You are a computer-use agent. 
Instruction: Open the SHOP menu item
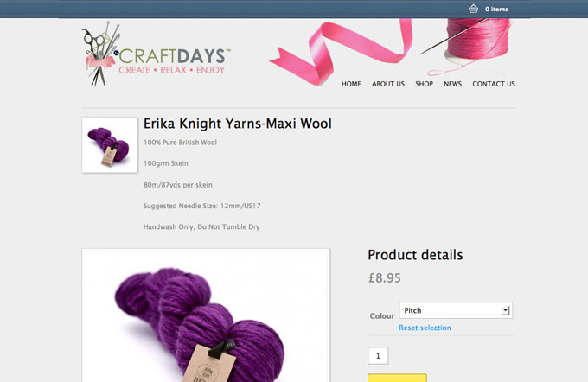tap(424, 84)
